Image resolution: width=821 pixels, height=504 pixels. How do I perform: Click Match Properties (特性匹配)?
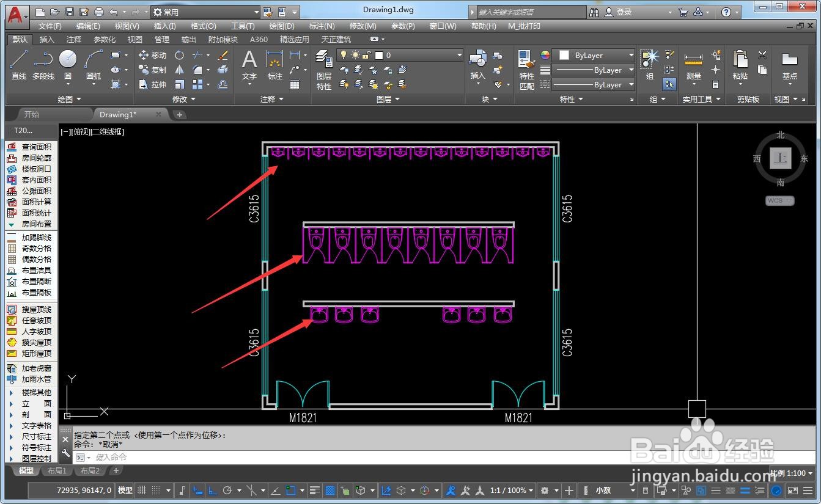526,70
